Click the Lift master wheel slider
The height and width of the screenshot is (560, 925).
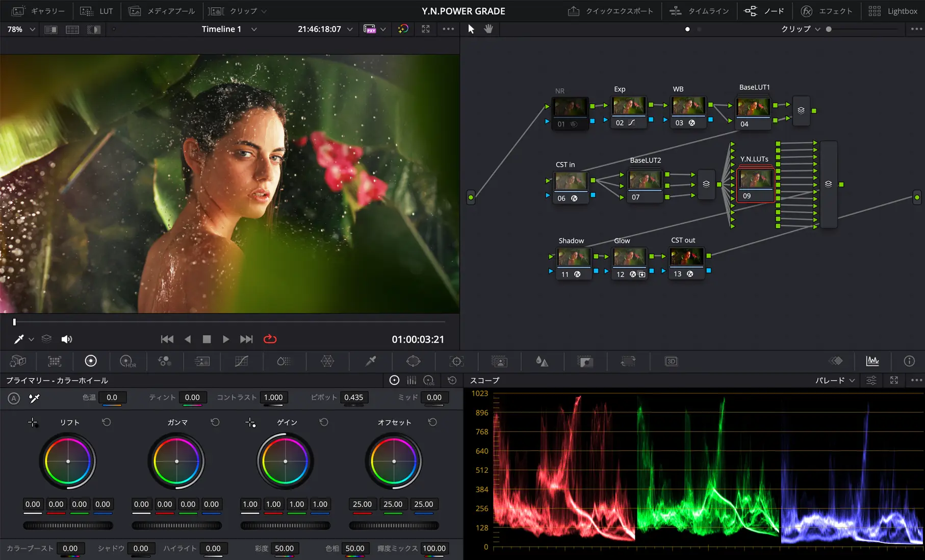[68, 525]
